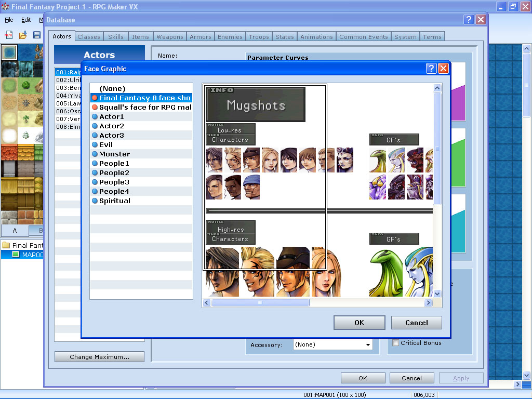Screen dimensions: 532x399
Task: Select Spiritual in face graphic list
Action: 141,201
